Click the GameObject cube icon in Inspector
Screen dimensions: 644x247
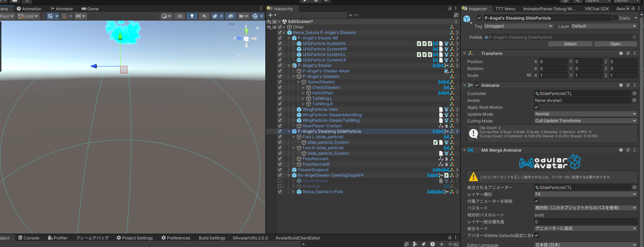point(467,19)
